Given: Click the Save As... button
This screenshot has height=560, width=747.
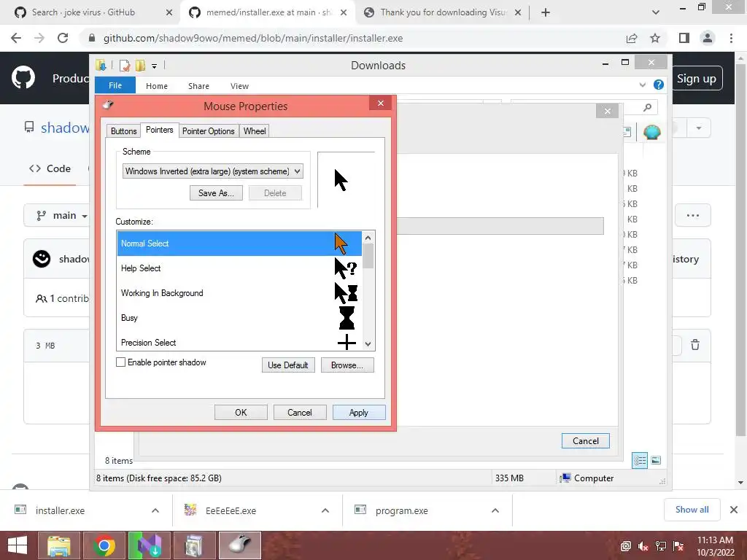Looking at the screenshot, I should pyautogui.click(x=216, y=192).
